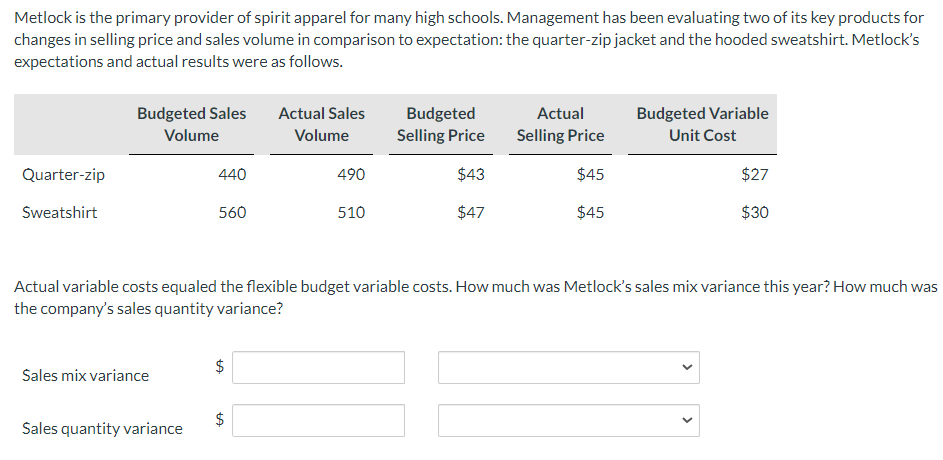Select the Sweatshirt row label

pos(60,212)
